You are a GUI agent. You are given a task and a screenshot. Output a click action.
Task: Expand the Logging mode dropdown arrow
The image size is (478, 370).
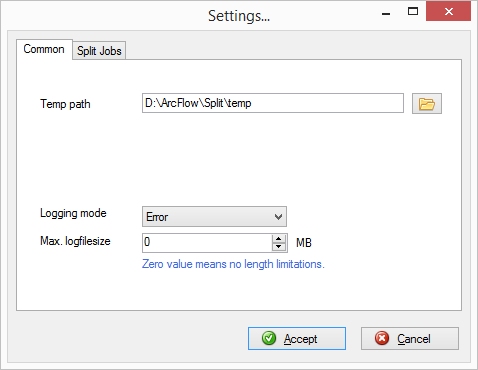pyautogui.click(x=279, y=217)
